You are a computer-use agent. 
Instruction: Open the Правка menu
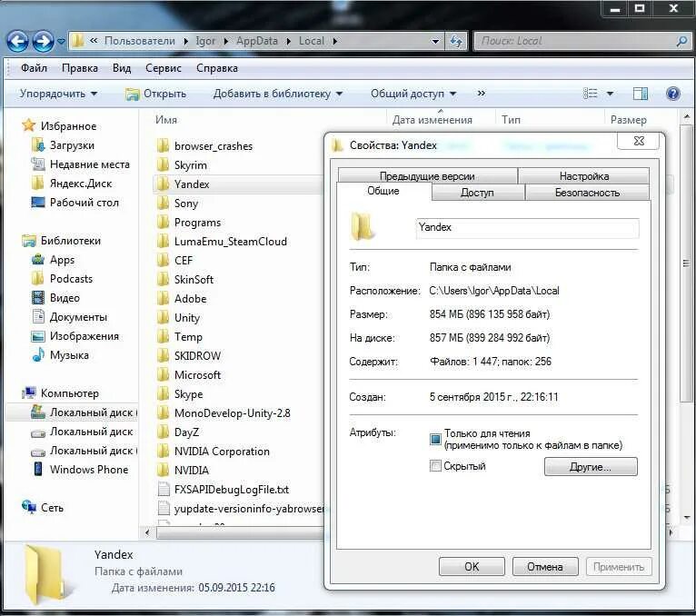[x=80, y=68]
